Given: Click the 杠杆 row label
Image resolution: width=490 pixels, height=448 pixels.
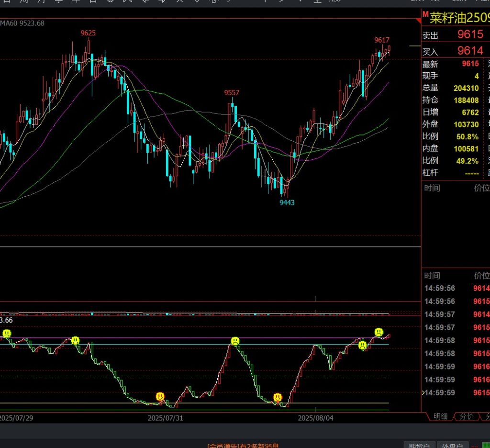Looking at the screenshot, I should point(430,173).
